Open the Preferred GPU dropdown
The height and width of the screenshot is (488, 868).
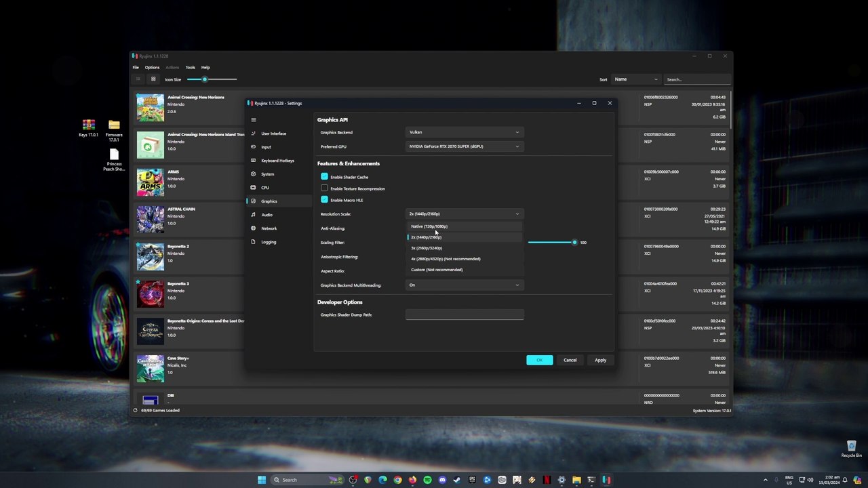tap(465, 146)
